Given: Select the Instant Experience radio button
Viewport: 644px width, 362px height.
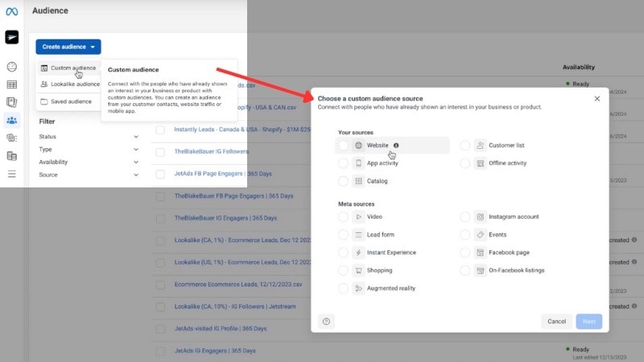Looking at the screenshot, I should tap(344, 253).
